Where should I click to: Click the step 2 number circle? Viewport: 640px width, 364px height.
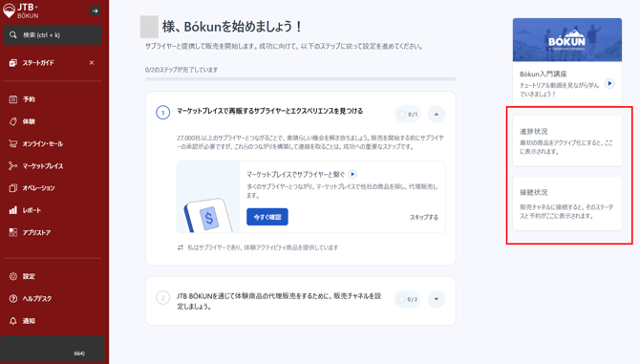tap(162, 297)
